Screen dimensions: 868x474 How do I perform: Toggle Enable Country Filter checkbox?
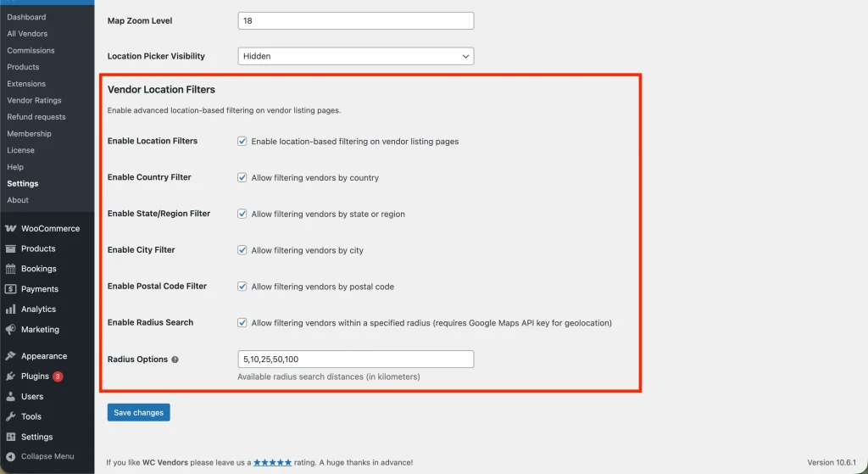(242, 177)
